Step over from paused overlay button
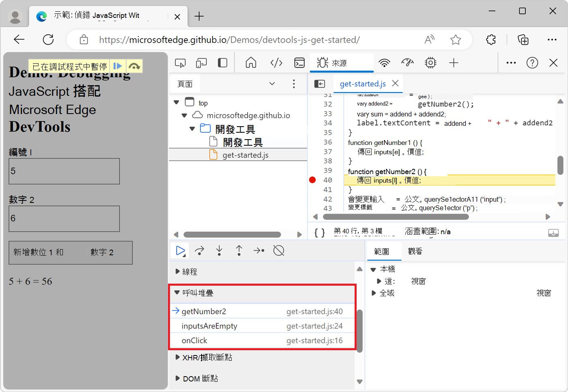The image size is (568, 392). [134, 66]
